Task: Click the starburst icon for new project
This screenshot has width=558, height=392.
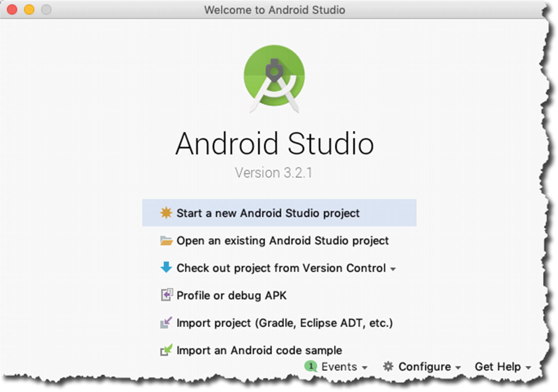Action: 166,213
